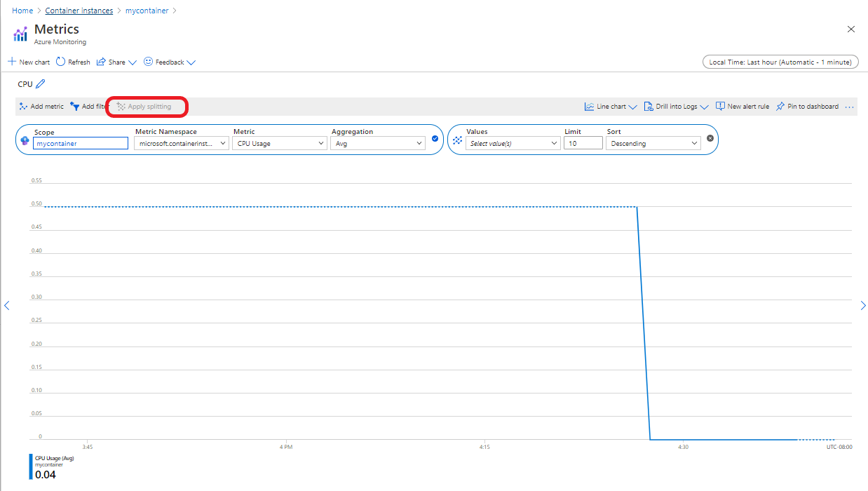Open the Local Time: Last hour settings
Image resolution: width=868 pixels, height=491 pixels.
click(780, 62)
